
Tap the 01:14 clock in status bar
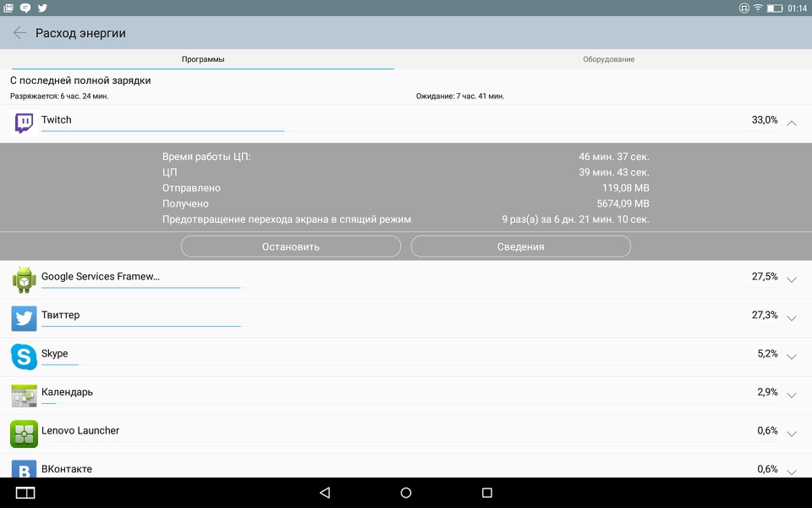click(x=797, y=8)
